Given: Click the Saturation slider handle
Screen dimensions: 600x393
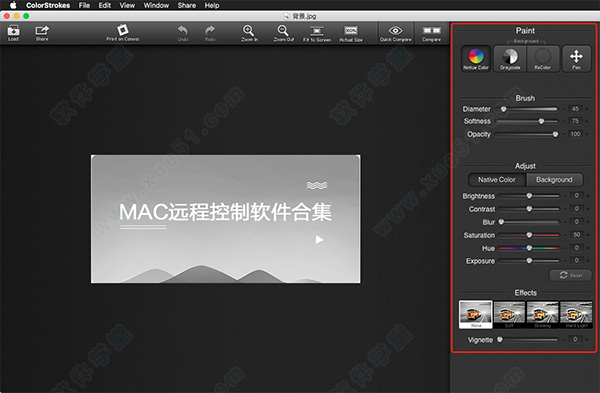Looking at the screenshot, I should point(529,235).
